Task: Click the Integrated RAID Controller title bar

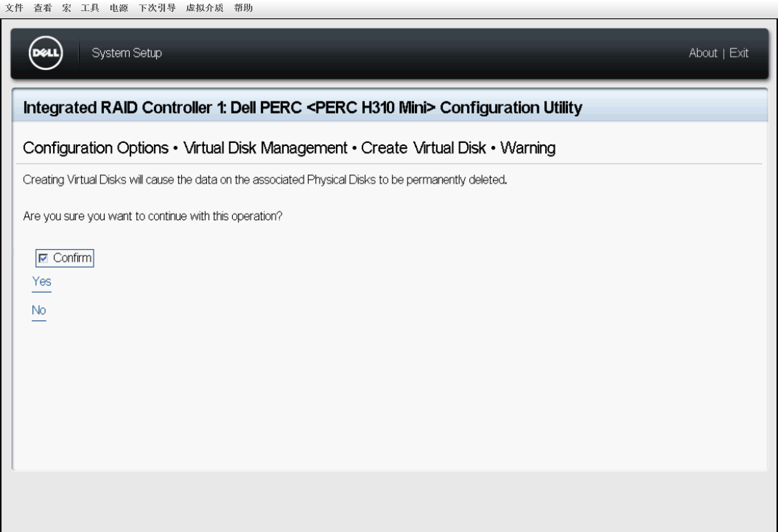Action: pyautogui.click(x=302, y=108)
